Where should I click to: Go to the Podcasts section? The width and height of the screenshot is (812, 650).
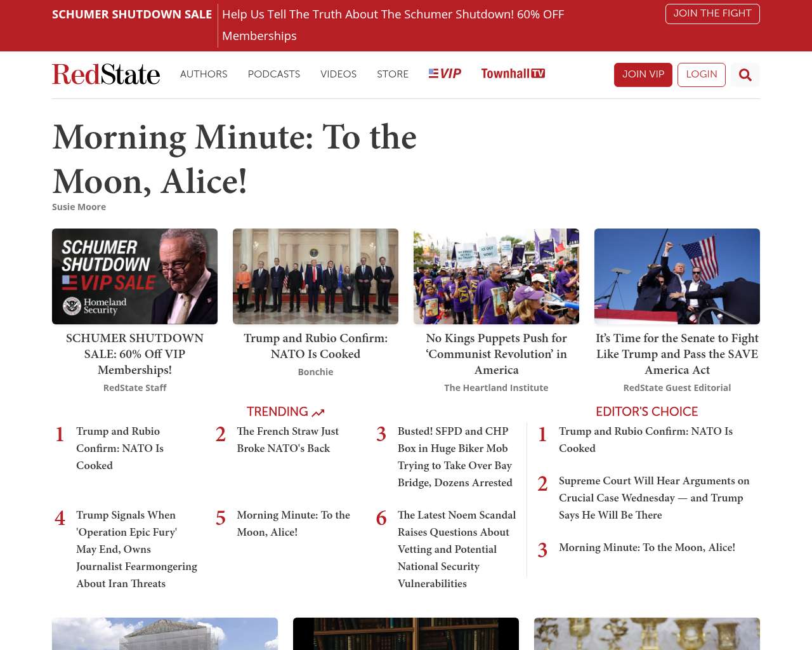(273, 74)
